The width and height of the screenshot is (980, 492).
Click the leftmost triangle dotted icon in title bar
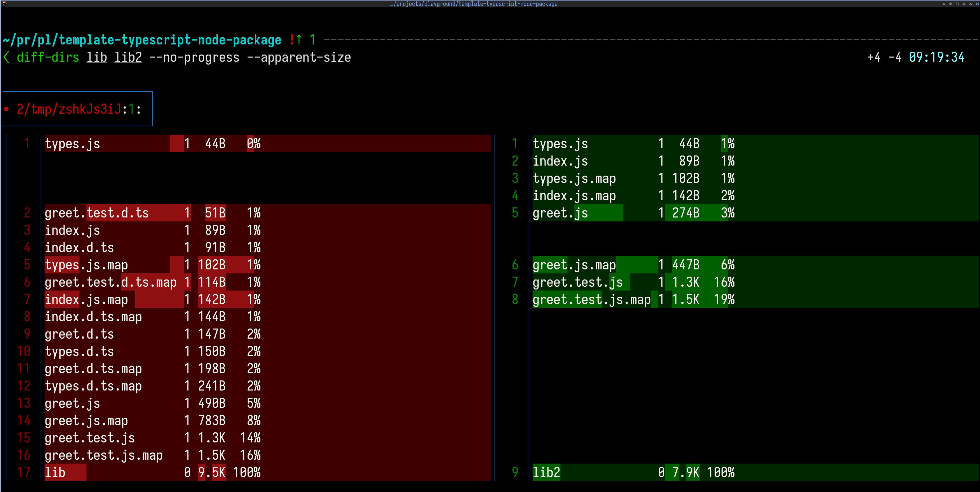[x=944, y=4]
